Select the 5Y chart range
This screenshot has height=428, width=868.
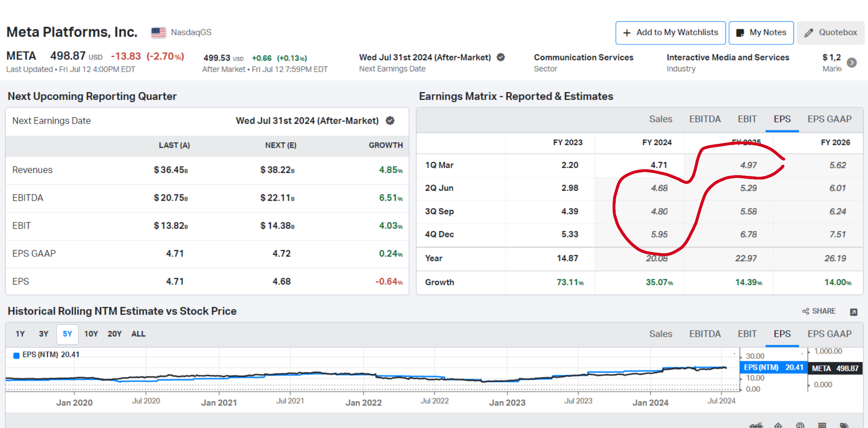point(67,334)
